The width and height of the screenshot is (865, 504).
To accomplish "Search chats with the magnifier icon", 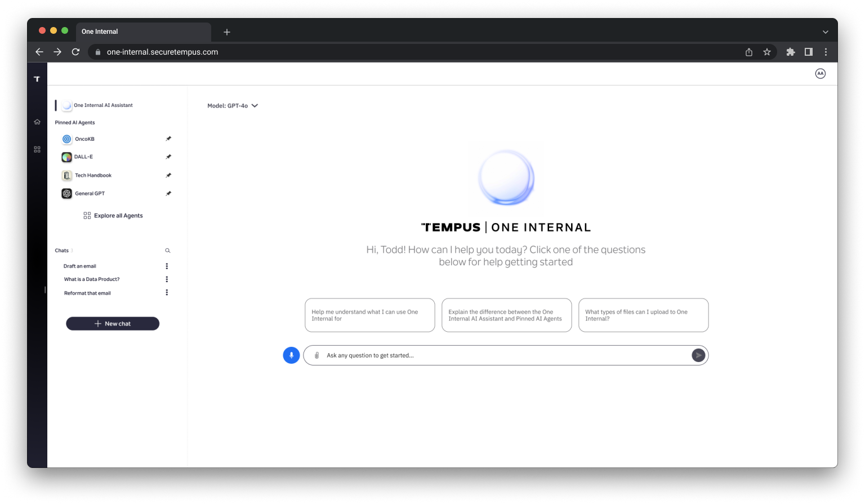I will tap(167, 251).
